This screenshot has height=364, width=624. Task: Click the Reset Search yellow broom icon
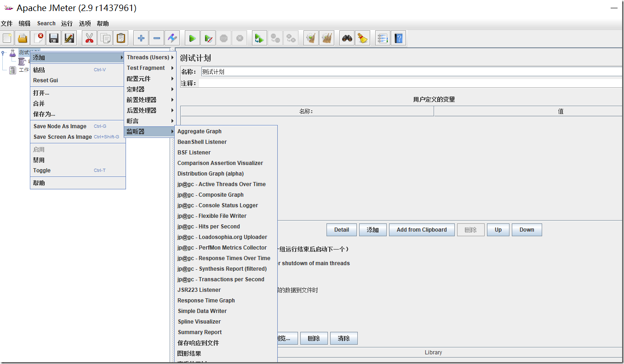[x=363, y=38]
